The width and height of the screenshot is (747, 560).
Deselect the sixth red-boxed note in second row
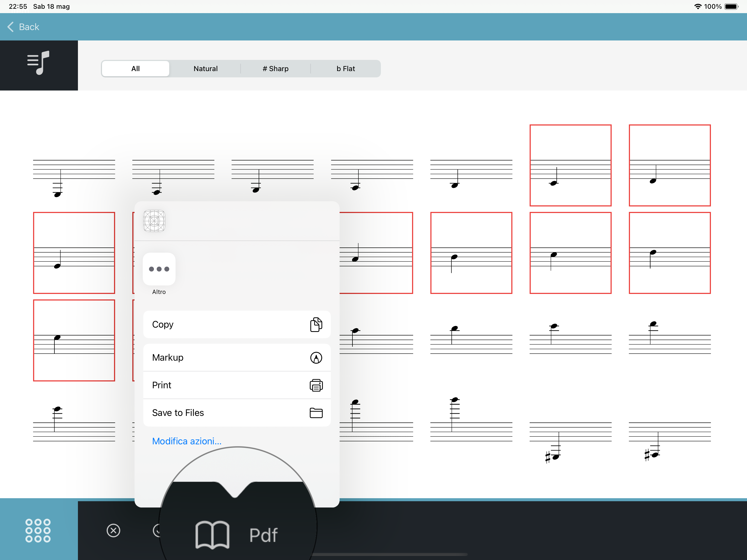(x=570, y=253)
